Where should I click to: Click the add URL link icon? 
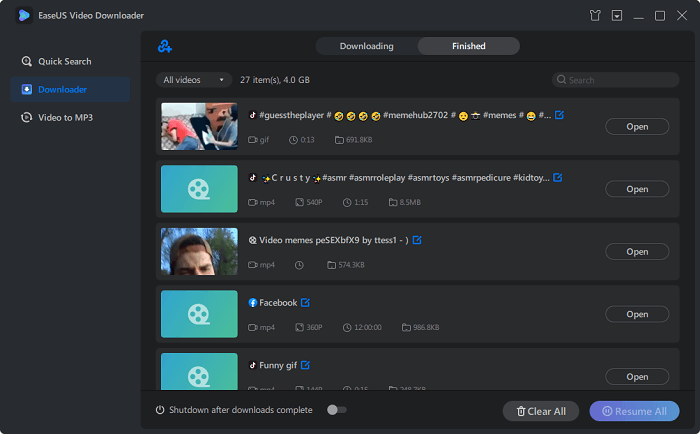[165, 46]
